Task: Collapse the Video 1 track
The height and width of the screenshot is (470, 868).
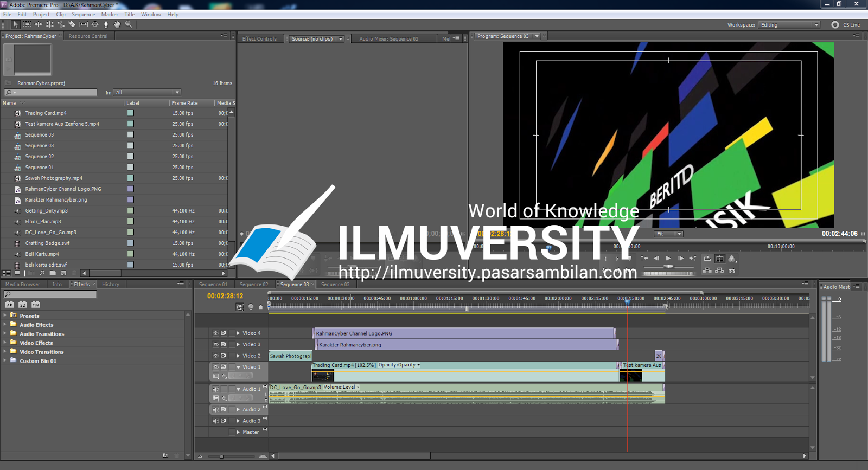Action: click(x=238, y=367)
